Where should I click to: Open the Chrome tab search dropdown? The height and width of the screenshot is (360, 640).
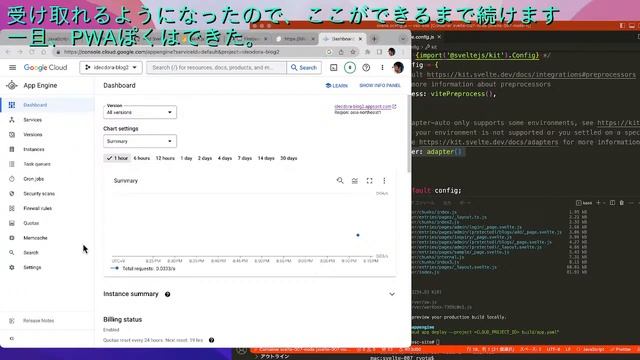403,39
